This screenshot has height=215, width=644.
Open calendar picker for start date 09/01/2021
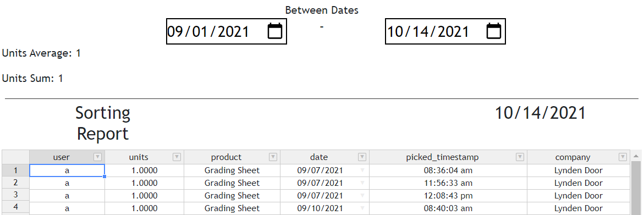275,31
